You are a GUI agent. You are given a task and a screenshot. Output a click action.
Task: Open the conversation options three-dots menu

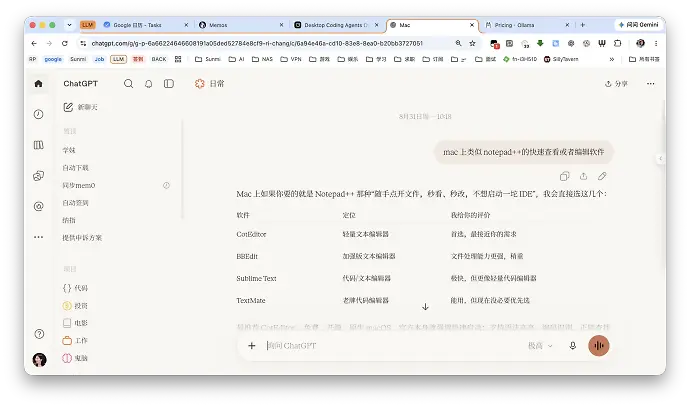pos(650,84)
